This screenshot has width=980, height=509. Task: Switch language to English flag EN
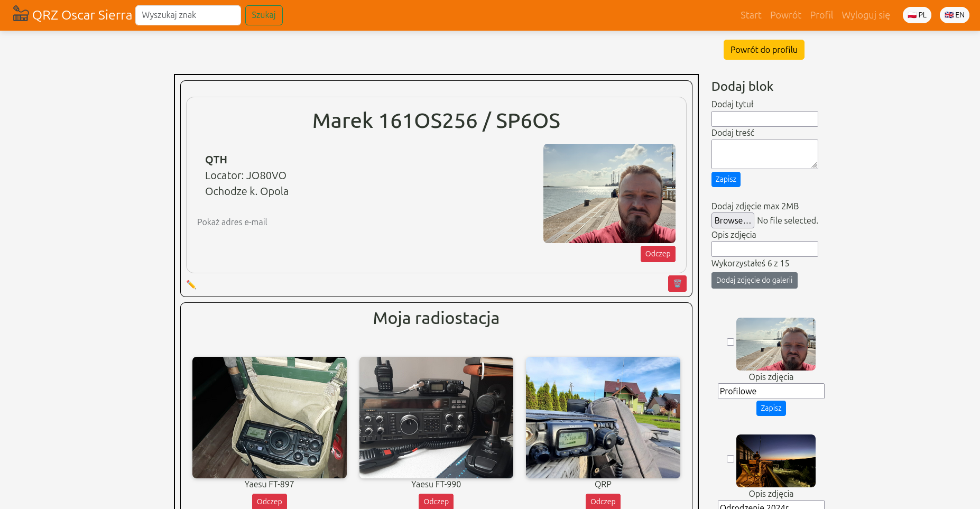(x=954, y=15)
